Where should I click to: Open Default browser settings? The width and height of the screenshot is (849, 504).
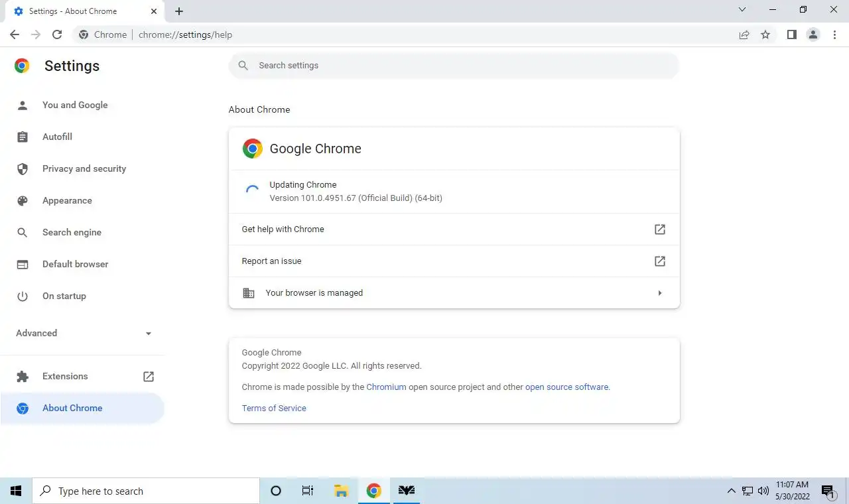tap(83, 264)
